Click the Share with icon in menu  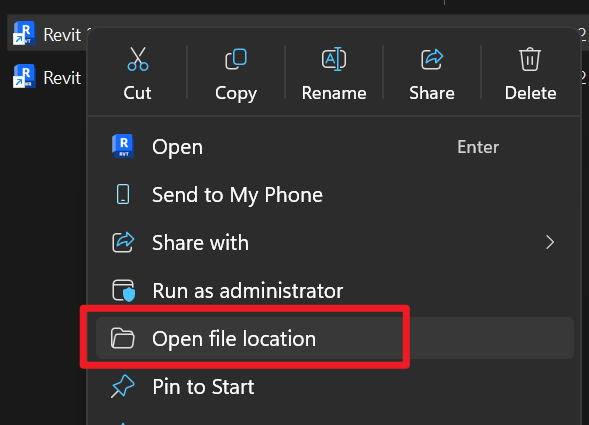123,242
